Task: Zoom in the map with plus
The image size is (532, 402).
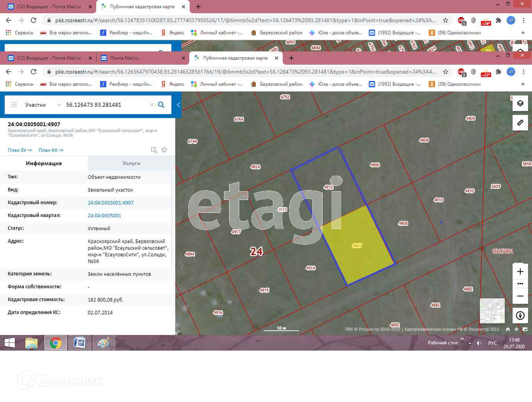Action: (520, 272)
